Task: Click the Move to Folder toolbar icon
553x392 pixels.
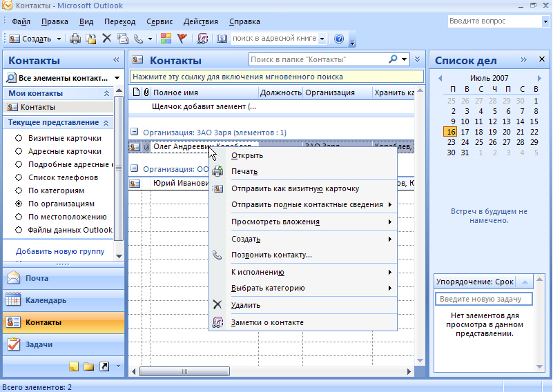Action: click(x=91, y=39)
